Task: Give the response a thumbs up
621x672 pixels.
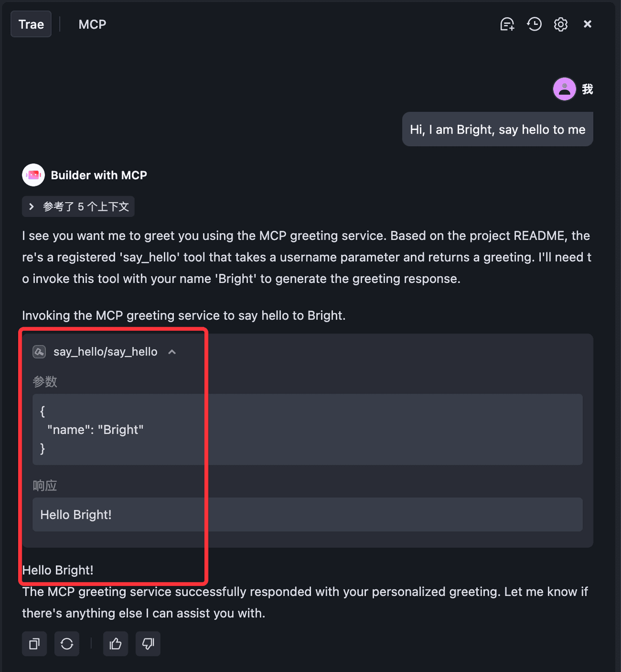Action: [115, 644]
